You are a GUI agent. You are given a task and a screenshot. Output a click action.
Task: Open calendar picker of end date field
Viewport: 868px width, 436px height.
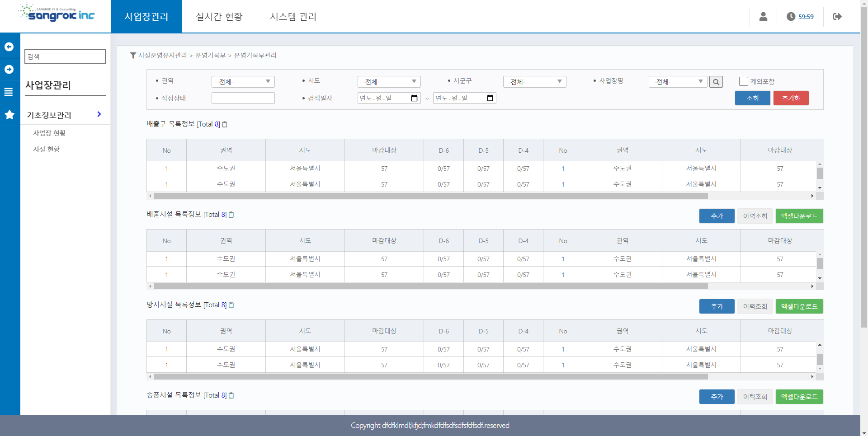[x=490, y=98]
